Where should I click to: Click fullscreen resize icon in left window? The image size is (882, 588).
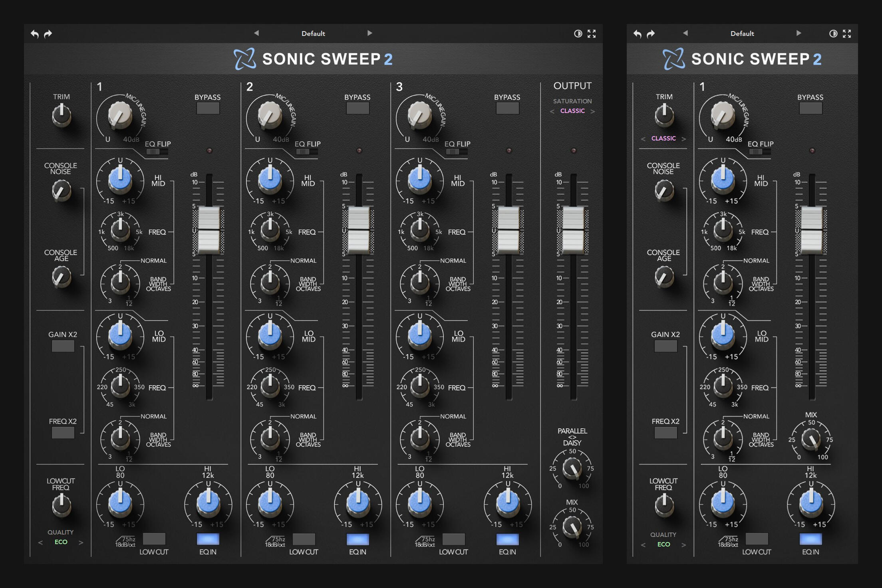pyautogui.click(x=592, y=34)
